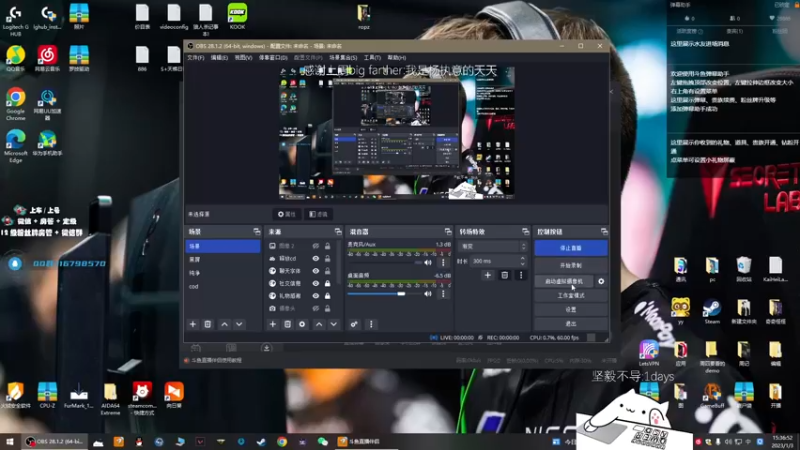Image resolution: width=800 pixels, height=450 pixels.
Task: Show the hidden camera source 摄像头
Action: click(316, 308)
